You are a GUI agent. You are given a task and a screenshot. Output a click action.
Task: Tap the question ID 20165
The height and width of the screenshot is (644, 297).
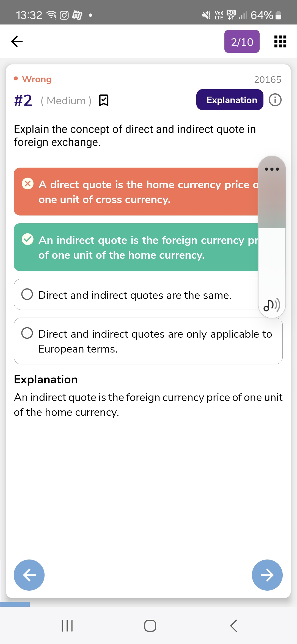(x=268, y=80)
